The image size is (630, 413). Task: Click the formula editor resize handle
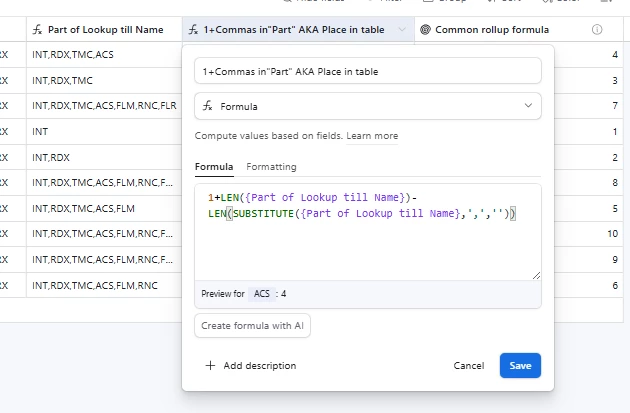536,274
